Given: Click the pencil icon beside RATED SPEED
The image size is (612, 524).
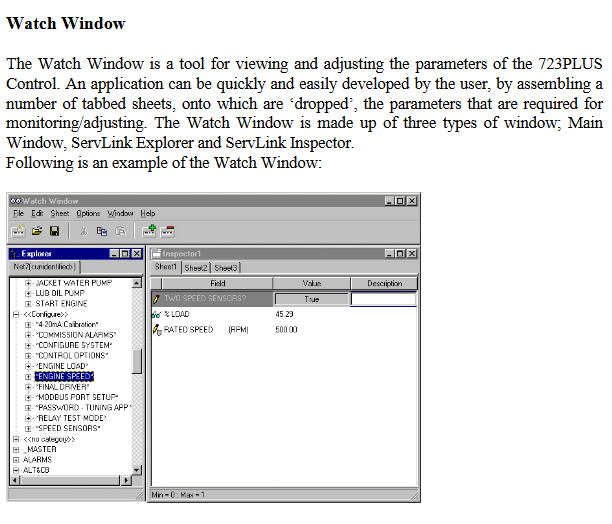Looking at the screenshot, I should (x=157, y=330).
